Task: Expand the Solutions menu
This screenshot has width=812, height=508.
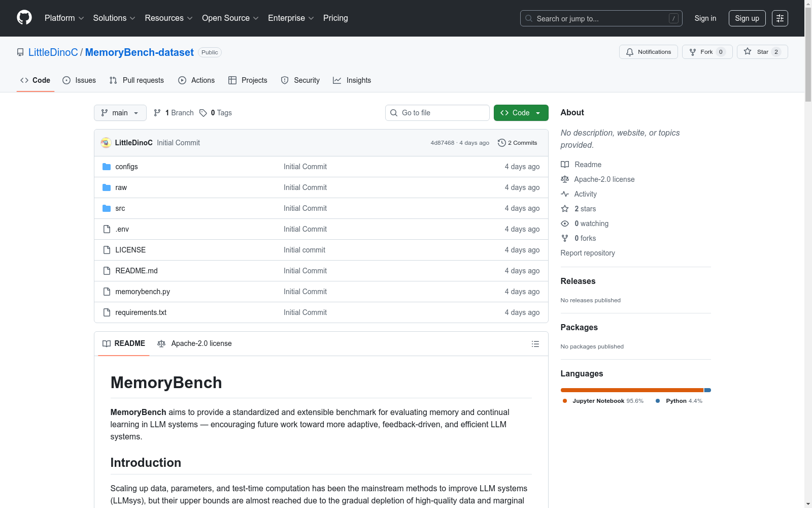Action: pos(114,18)
